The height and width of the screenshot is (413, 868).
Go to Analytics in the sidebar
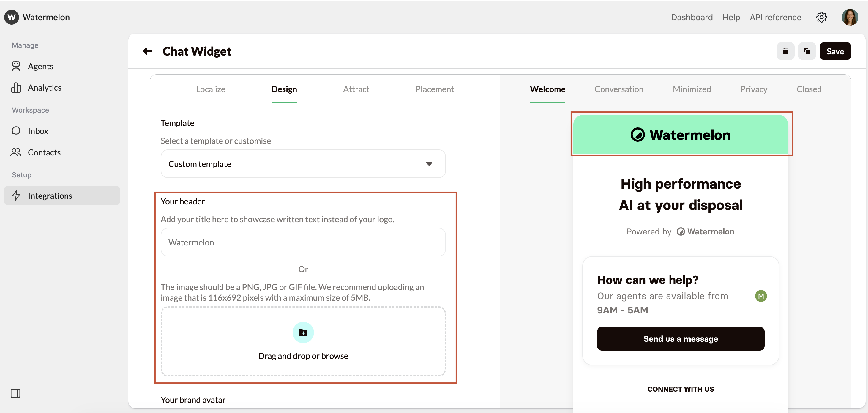(45, 88)
